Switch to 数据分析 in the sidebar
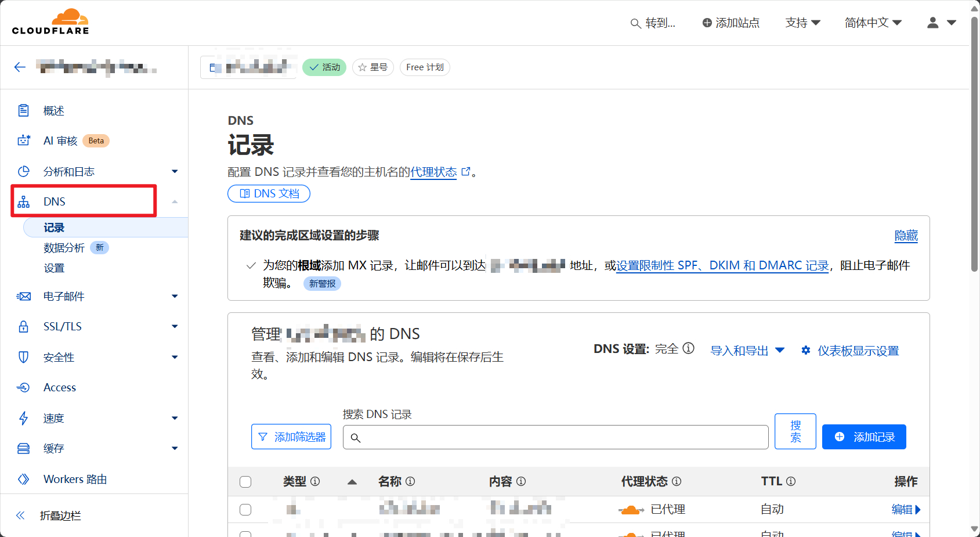 pyautogui.click(x=64, y=247)
